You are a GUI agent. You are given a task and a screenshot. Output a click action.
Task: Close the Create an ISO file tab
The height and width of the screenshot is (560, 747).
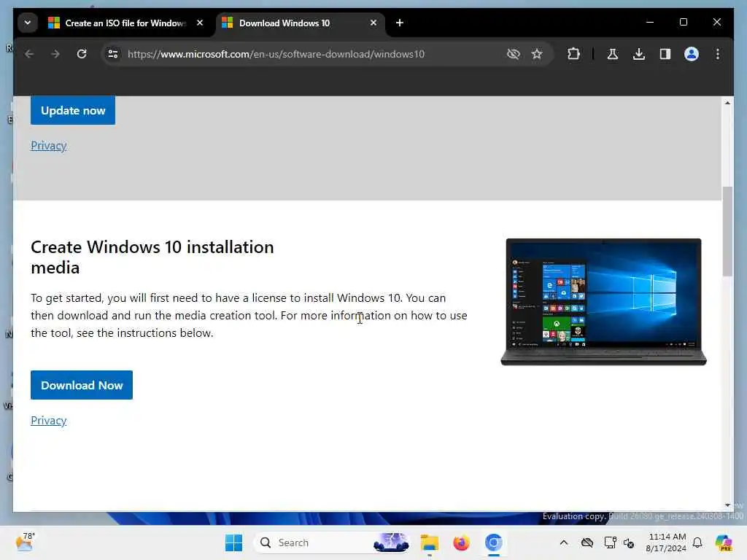point(200,23)
